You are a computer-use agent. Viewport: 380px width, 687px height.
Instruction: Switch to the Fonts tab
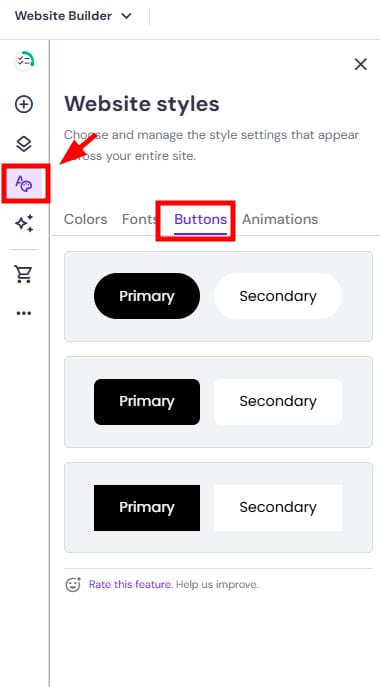tap(139, 219)
